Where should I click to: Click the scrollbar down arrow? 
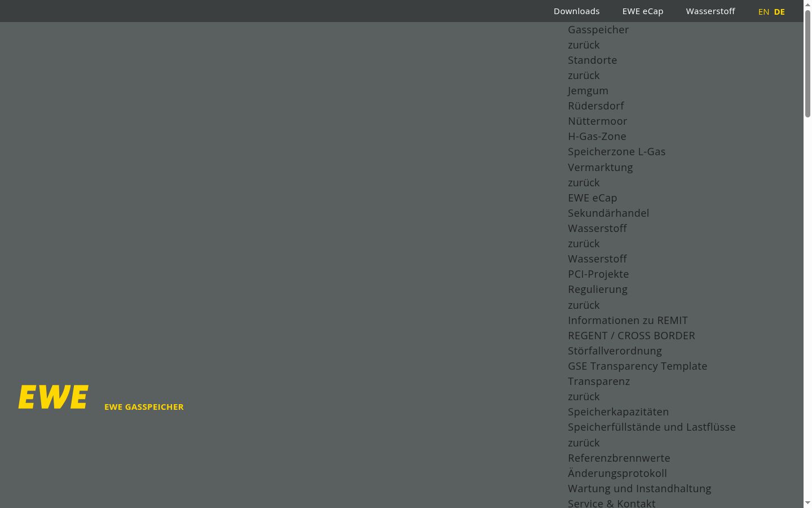coord(807,502)
